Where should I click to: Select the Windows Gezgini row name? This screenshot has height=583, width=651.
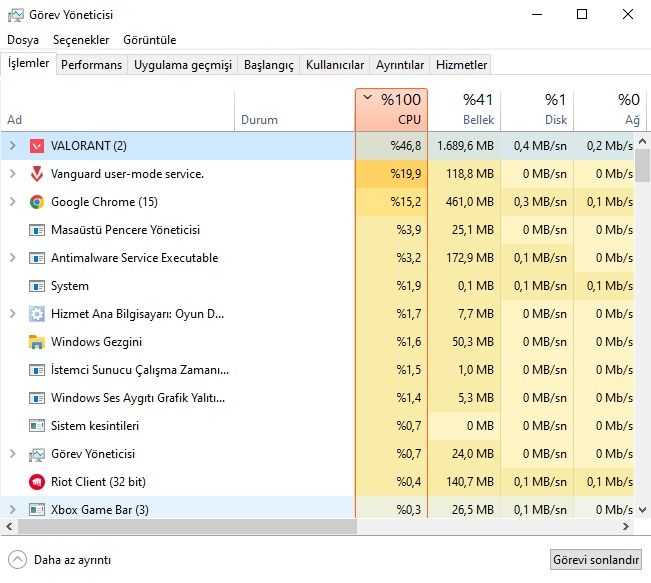point(96,342)
